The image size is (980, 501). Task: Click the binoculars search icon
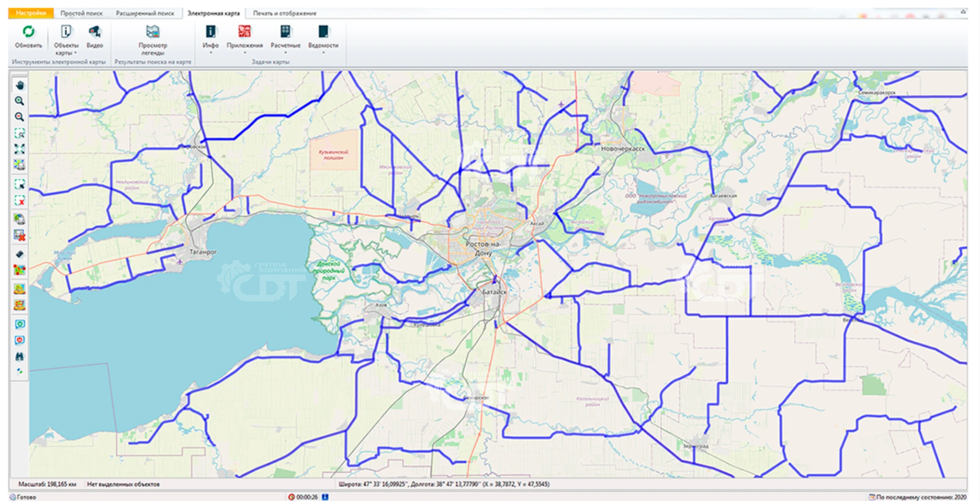[x=20, y=356]
